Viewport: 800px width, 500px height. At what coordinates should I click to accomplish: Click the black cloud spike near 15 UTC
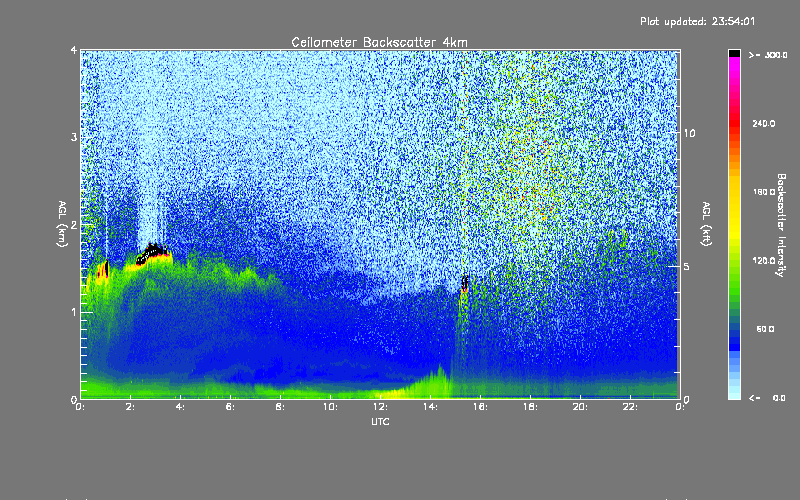coord(465,283)
